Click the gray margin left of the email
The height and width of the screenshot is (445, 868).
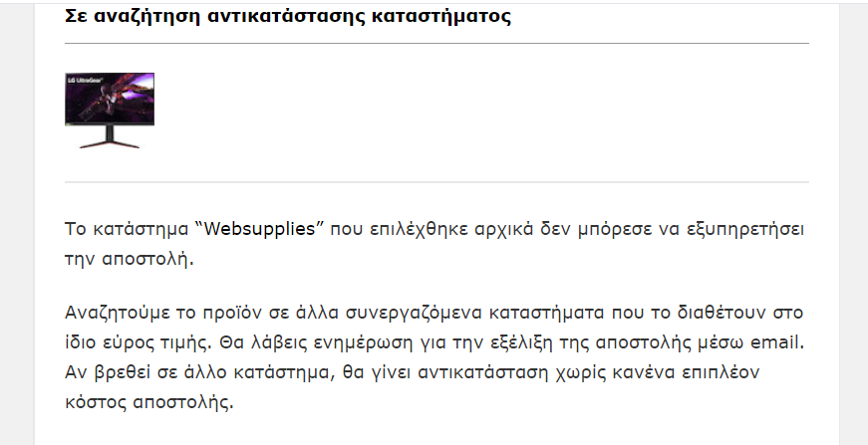tap(17, 222)
